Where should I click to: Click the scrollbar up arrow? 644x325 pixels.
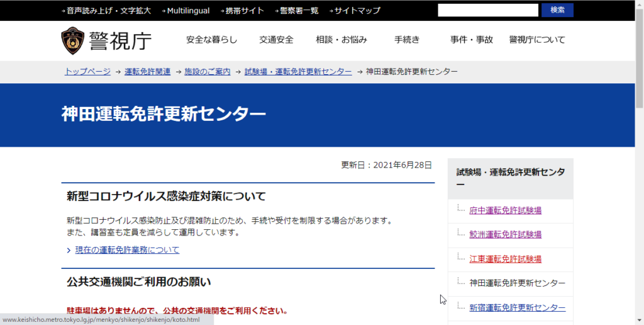(x=640, y=3)
